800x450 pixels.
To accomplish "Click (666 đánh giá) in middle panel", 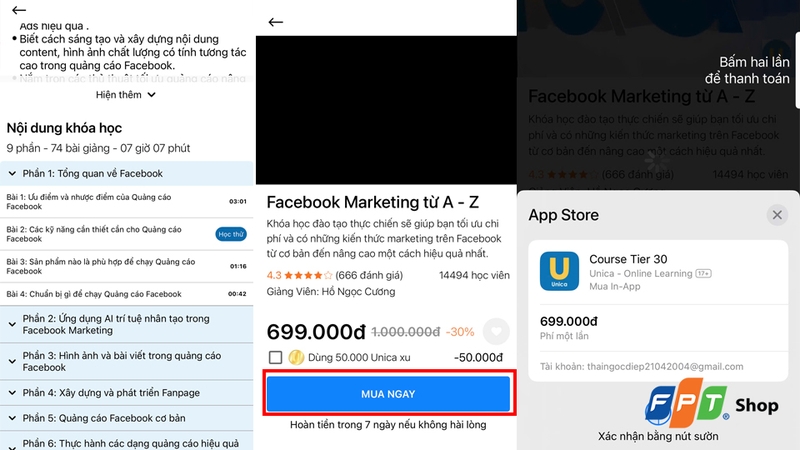I will [x=369, y=276].
